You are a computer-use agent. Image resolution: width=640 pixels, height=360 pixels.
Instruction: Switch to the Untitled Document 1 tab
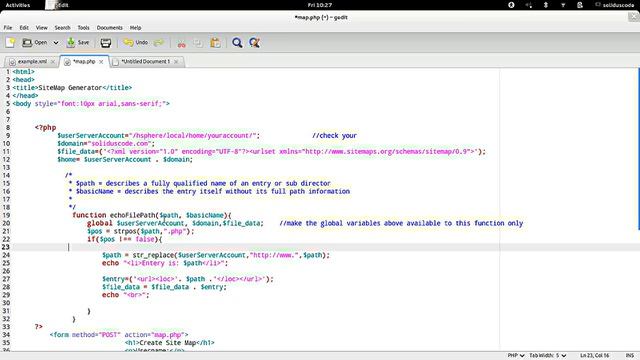[146, 62]
